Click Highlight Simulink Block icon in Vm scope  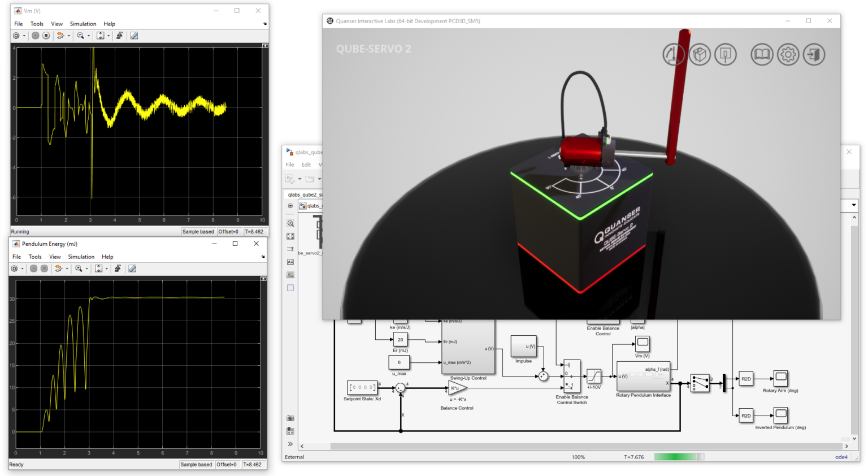tap(60, 36)
